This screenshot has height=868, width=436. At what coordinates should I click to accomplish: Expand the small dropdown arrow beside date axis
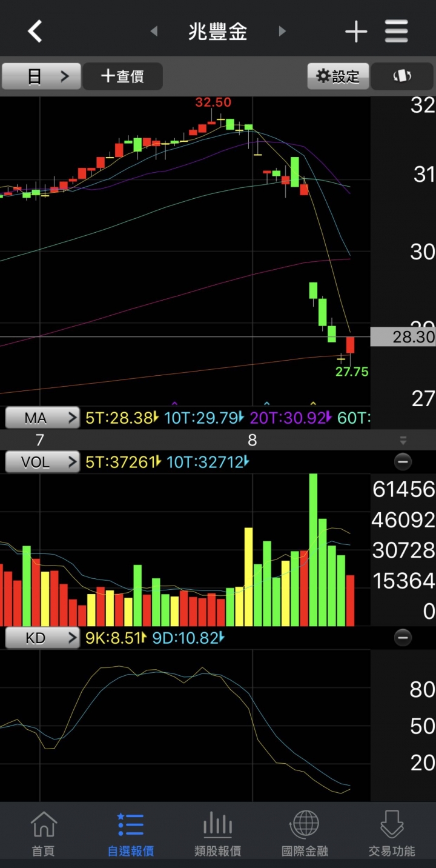tap(403, 441)
